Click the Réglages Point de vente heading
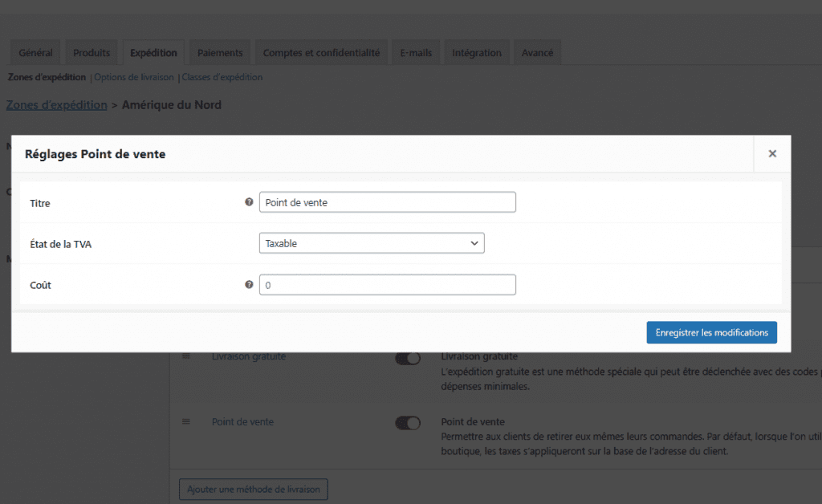 [96, 154]
